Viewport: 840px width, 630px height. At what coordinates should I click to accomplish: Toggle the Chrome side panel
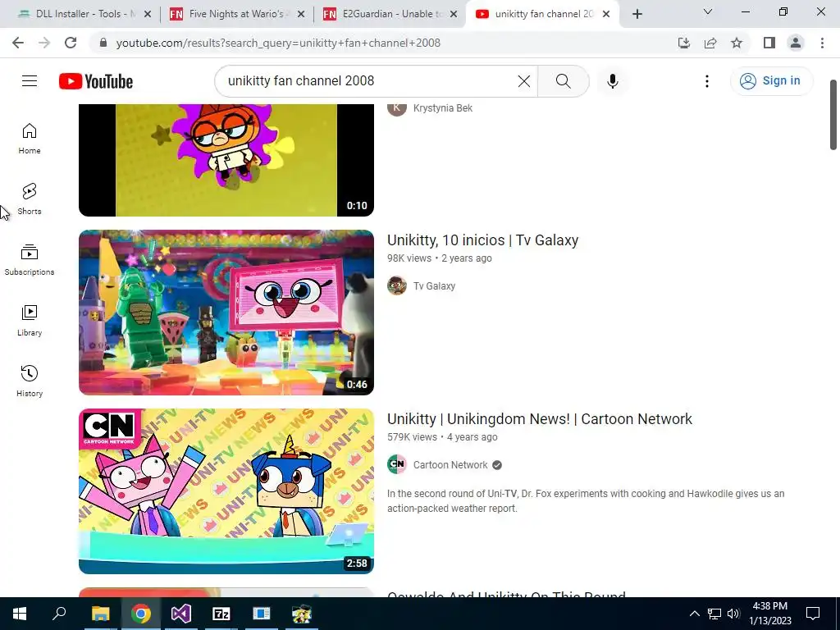tap(769, 43)
